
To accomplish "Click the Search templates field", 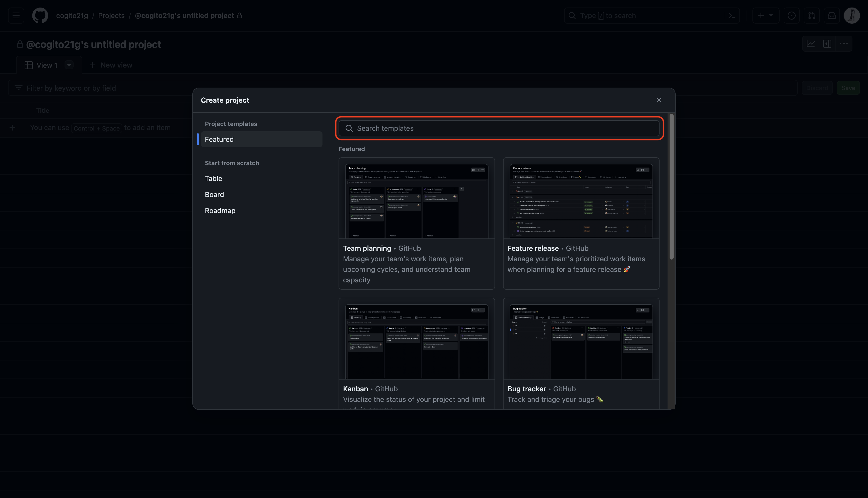I will click(x=500, y=128).
